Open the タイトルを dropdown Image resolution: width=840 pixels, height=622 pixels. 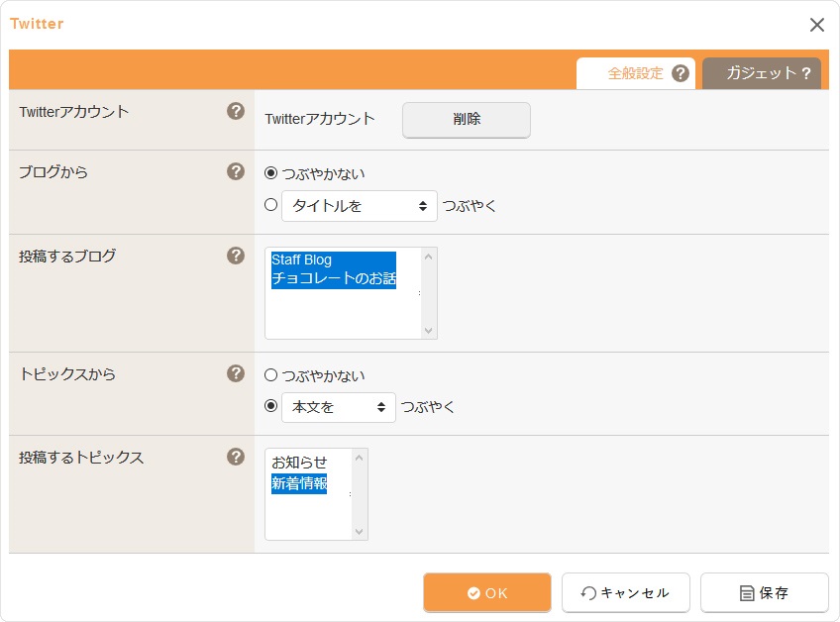(360, 206)
